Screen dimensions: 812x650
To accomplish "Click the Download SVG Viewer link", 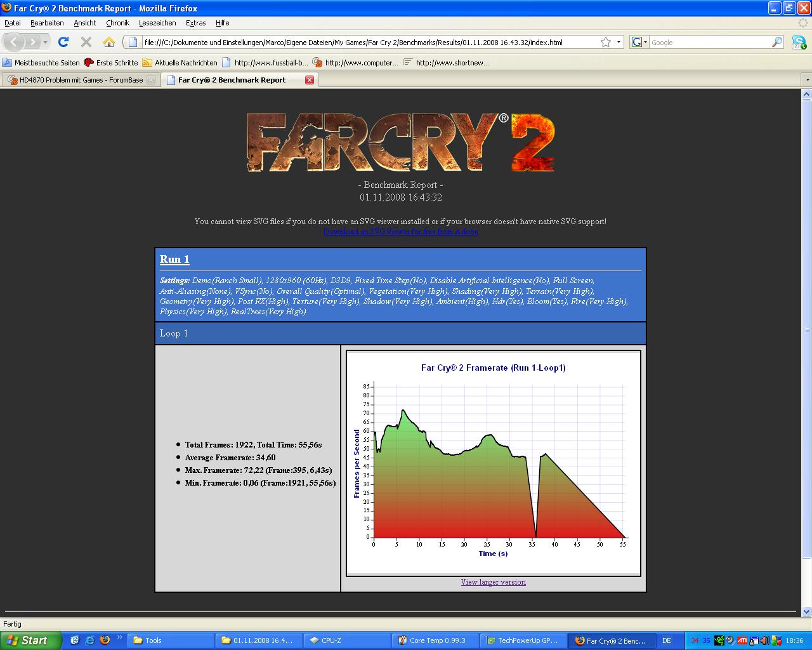I will 401,232.
